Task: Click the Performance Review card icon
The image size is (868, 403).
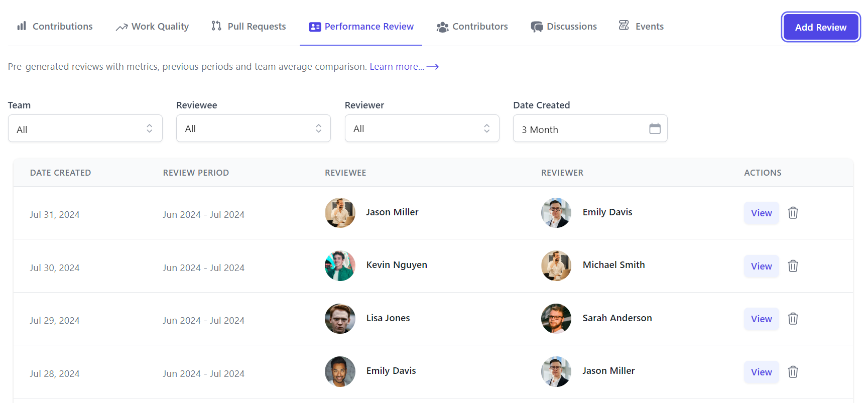Action: pos(315,27)
